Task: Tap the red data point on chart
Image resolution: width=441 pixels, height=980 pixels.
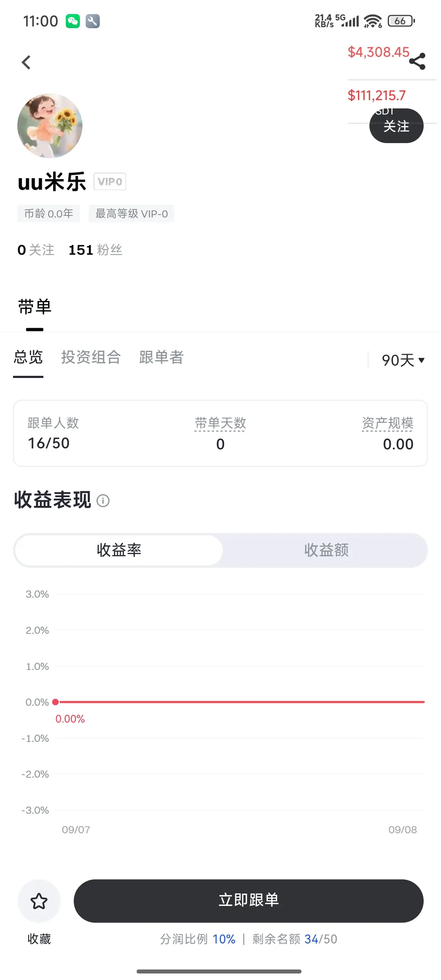Action: point(56,702)
